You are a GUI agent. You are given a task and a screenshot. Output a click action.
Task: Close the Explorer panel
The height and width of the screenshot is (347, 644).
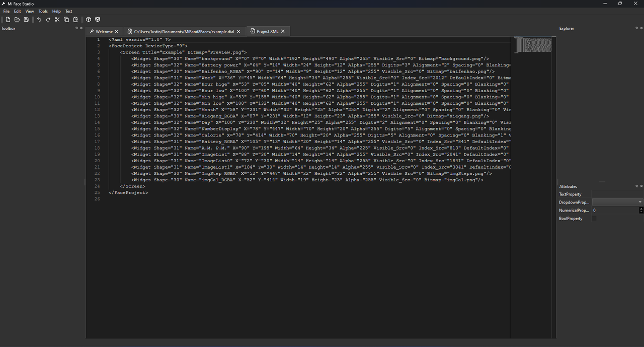click(641, 28)
